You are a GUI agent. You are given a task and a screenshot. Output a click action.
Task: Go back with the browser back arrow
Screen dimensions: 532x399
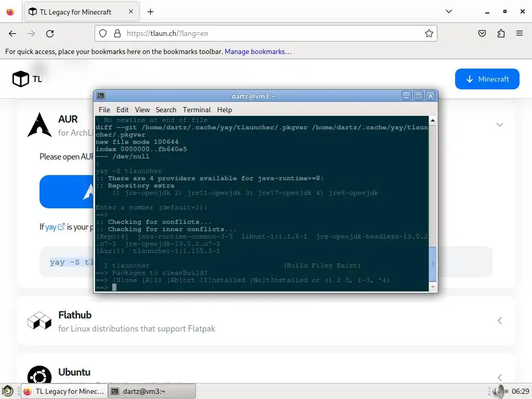click(x=12, y=34)
